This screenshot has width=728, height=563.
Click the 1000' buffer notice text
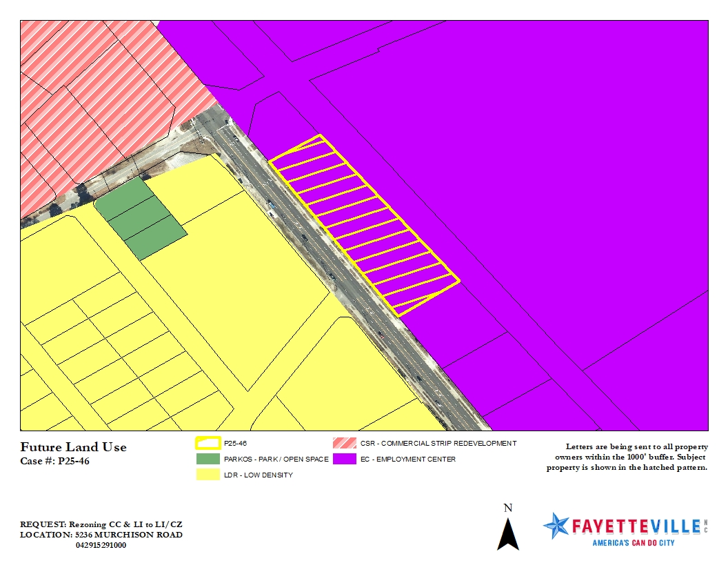pos(627,457)
